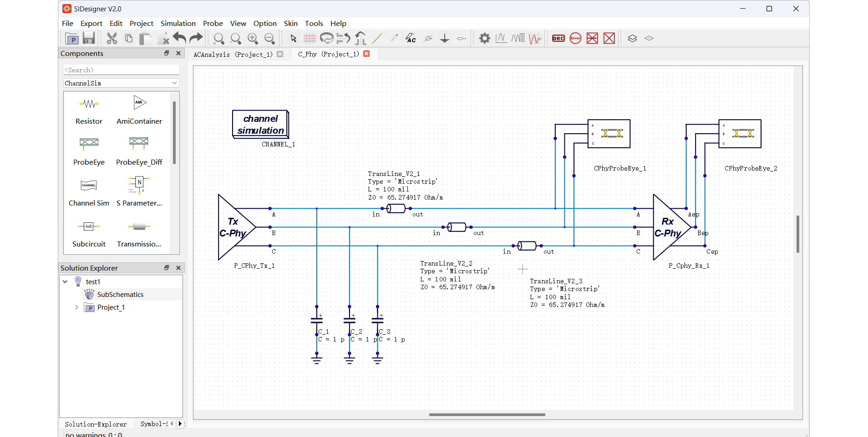This screenshot has height=437, width=868.
Task: Open the File menu
Action: click(x=67, y=23)
